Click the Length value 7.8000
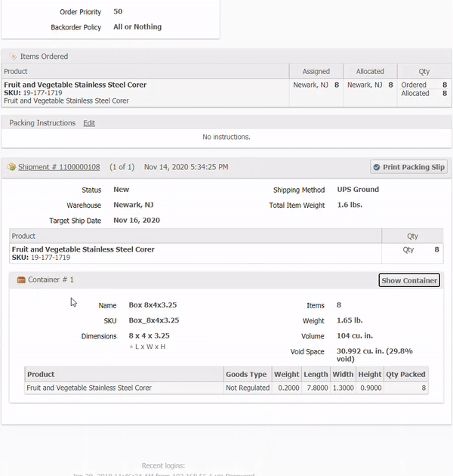Screen dimensions: 453x476 pyautogui.click(x=317, y=388)
